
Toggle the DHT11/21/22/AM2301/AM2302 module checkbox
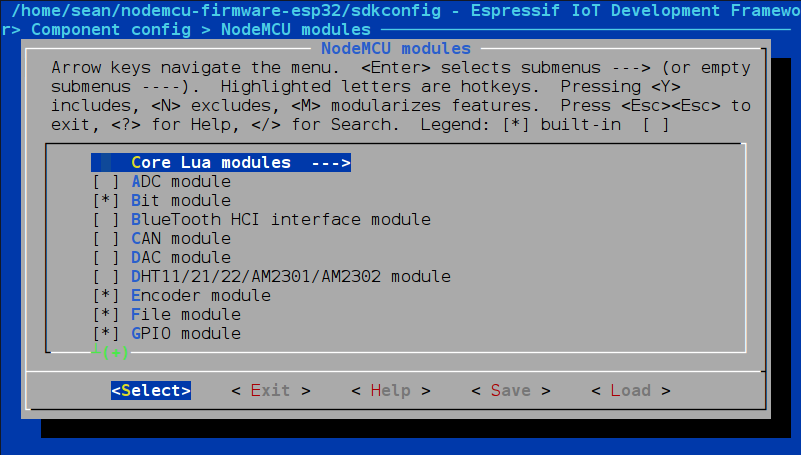[x=106, y=276]
